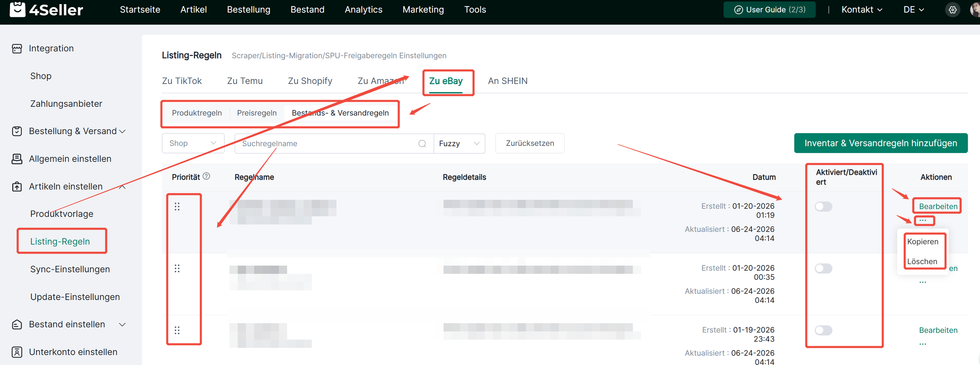The image size is (980, 365).
Task: Switch to the Zu TikTok tab
Action: pos(181,81)
